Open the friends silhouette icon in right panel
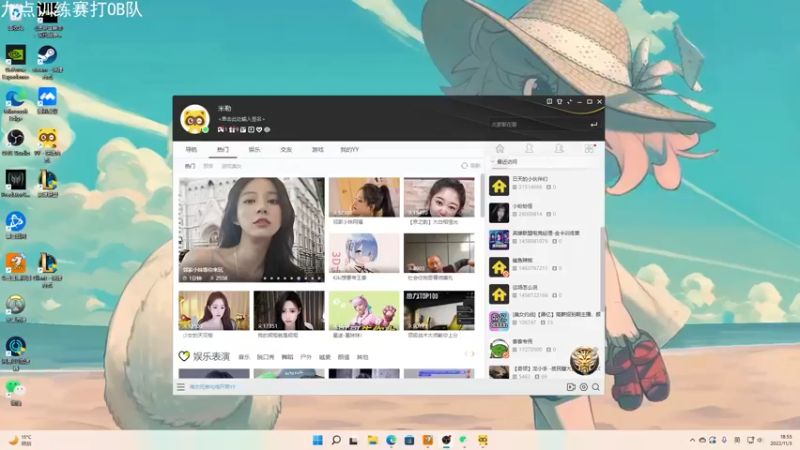The width and height of the screenshot is (800, 450). click(x=529, y=148)
